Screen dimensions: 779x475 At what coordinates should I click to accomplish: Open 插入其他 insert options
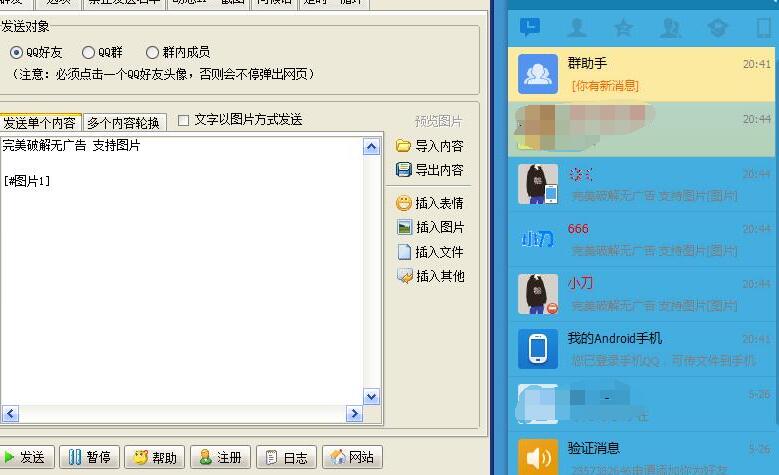[431, 276]
